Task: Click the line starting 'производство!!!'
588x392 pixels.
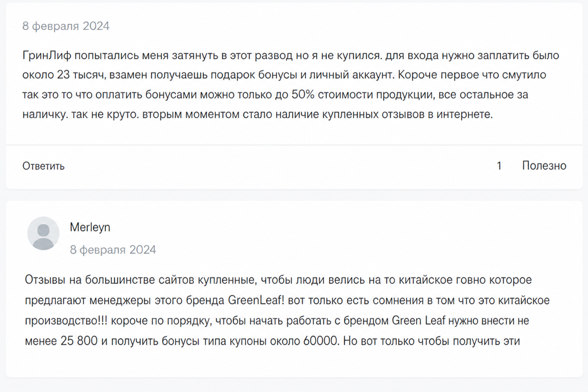Action: 277,320
